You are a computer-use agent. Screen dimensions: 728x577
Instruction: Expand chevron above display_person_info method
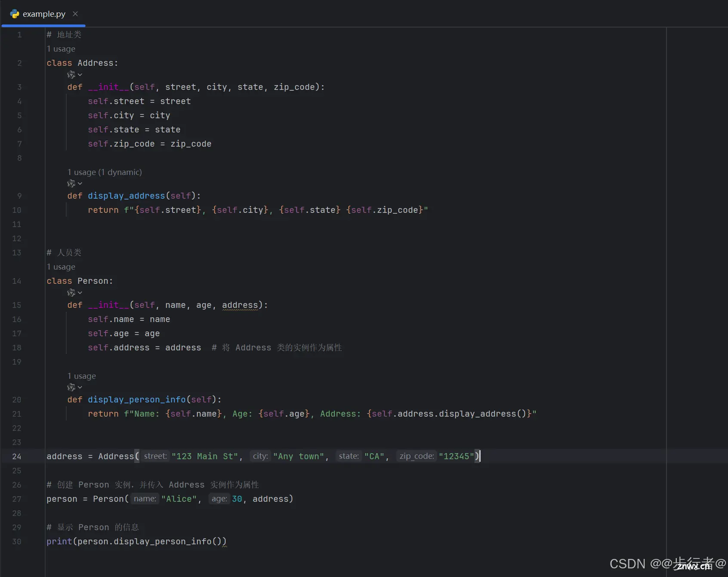[x=80, y=387]
